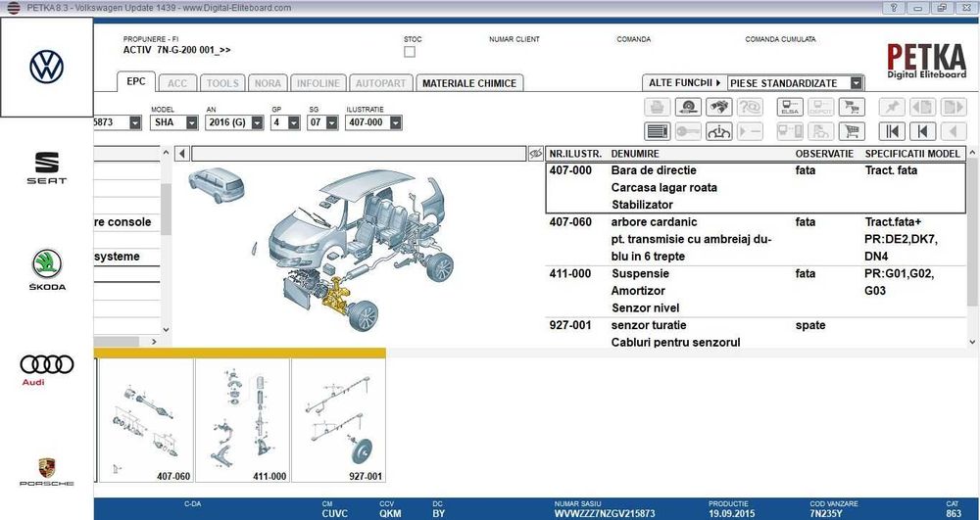This screenshot has width=980, height=520.
Task: Click the brake disc parts icon
Action: coord(688,108)
